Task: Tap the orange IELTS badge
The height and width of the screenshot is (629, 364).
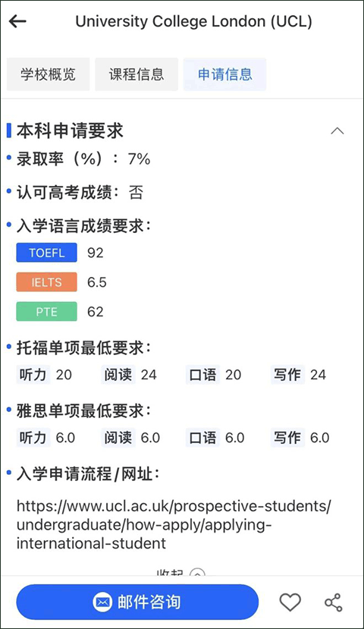Action: click(46, 282)
